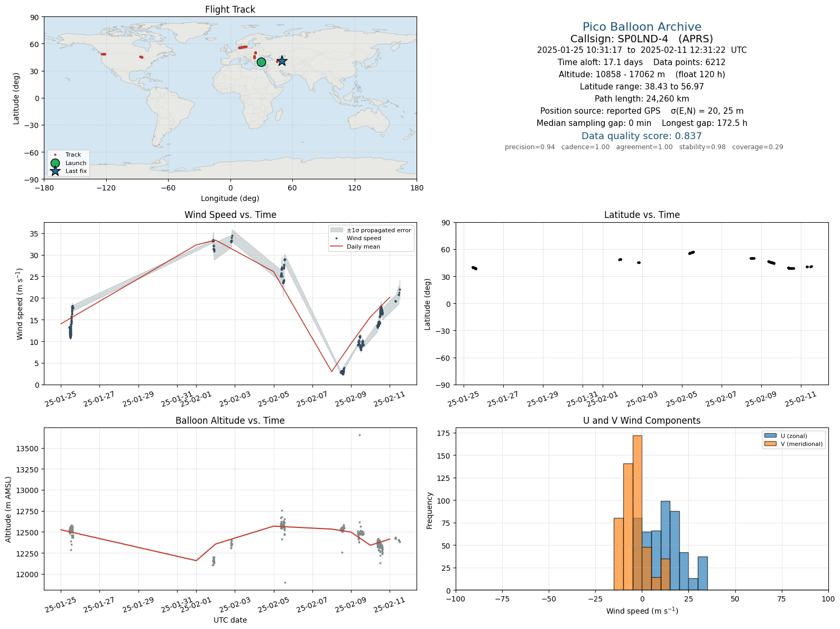Select the Callsign SP0LND-4 (APRS) line

(x=642, y=39)
